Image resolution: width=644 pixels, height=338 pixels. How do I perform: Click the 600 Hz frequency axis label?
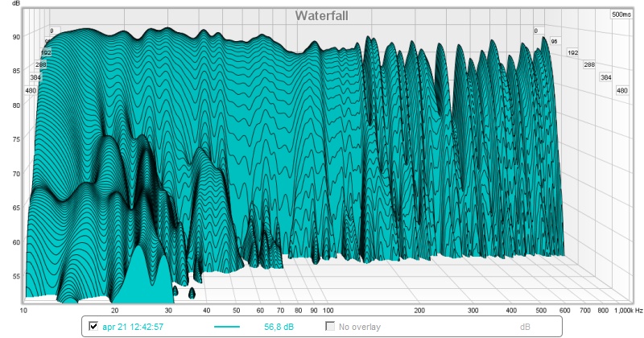565,311
